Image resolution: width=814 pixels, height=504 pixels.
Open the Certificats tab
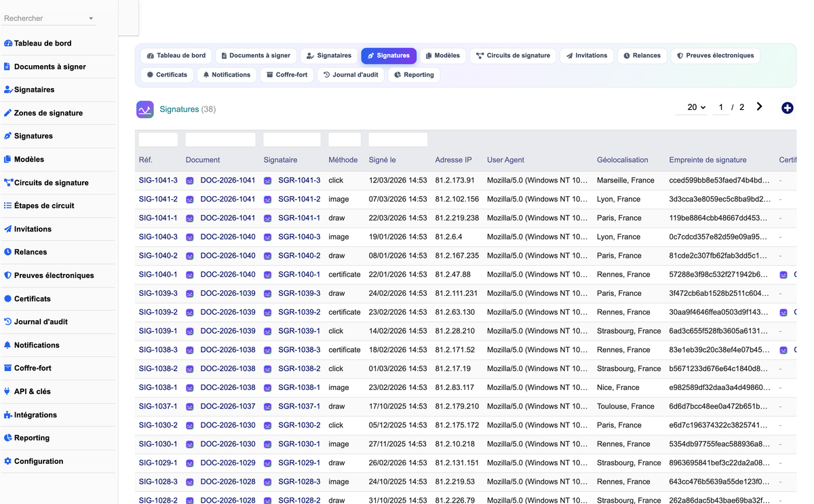(167, 75)
